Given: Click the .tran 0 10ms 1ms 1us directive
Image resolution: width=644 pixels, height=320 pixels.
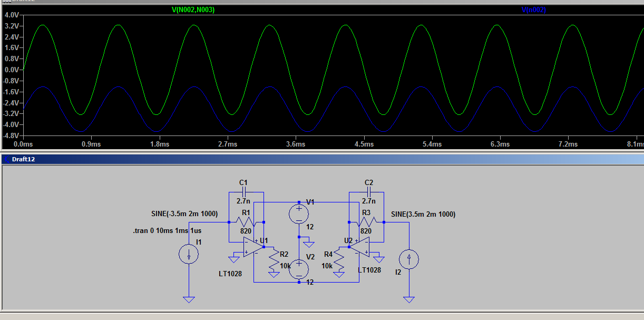Looking at the screenshot, I should point(167,230).
